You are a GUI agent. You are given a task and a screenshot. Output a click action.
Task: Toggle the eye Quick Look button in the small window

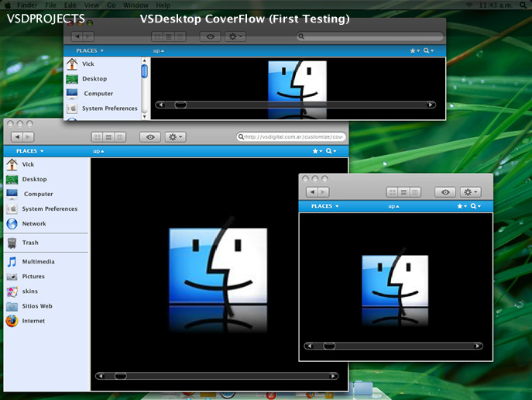click(x=445, y=192)
